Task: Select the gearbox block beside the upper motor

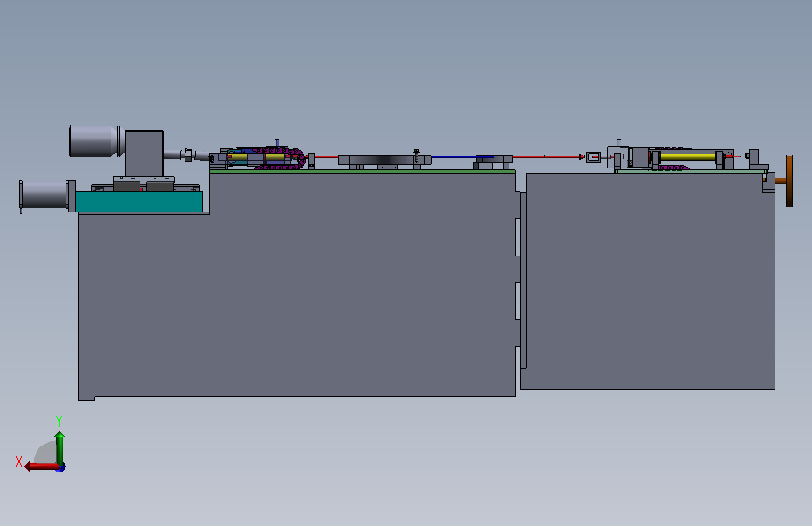Action: (144, 153)
